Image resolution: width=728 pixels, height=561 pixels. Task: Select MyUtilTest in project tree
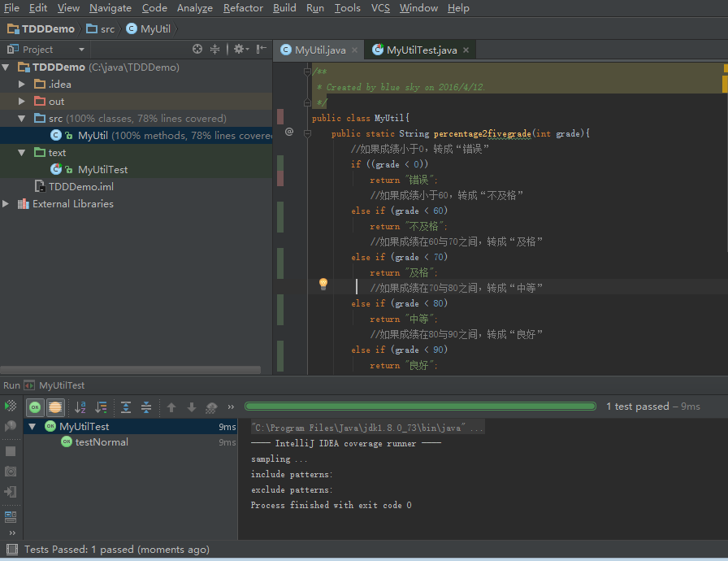click(x=136, y=169)
